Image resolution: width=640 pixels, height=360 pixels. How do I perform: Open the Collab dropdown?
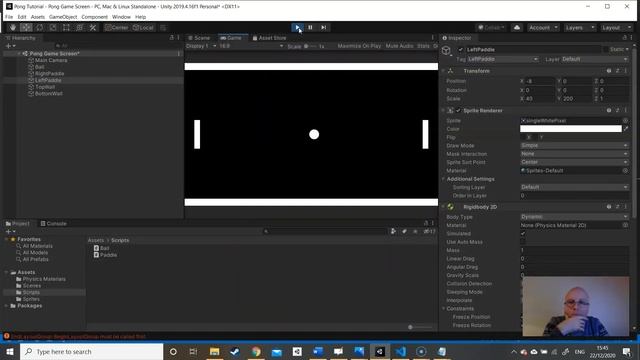click(x=492, y=27)
